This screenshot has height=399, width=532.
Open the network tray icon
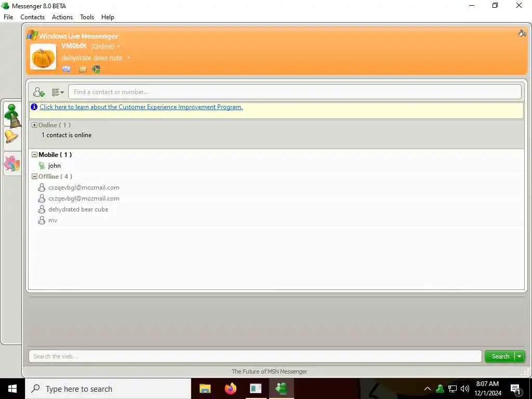point(453,389)
